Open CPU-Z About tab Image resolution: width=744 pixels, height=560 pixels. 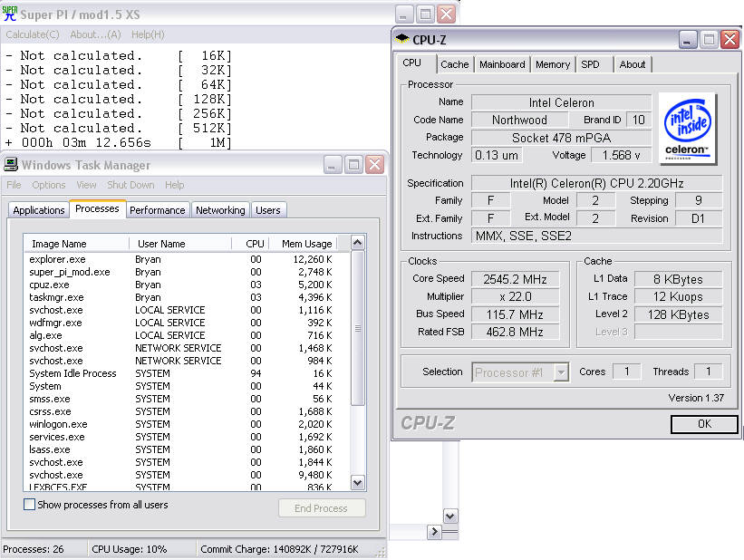(633, 64)
